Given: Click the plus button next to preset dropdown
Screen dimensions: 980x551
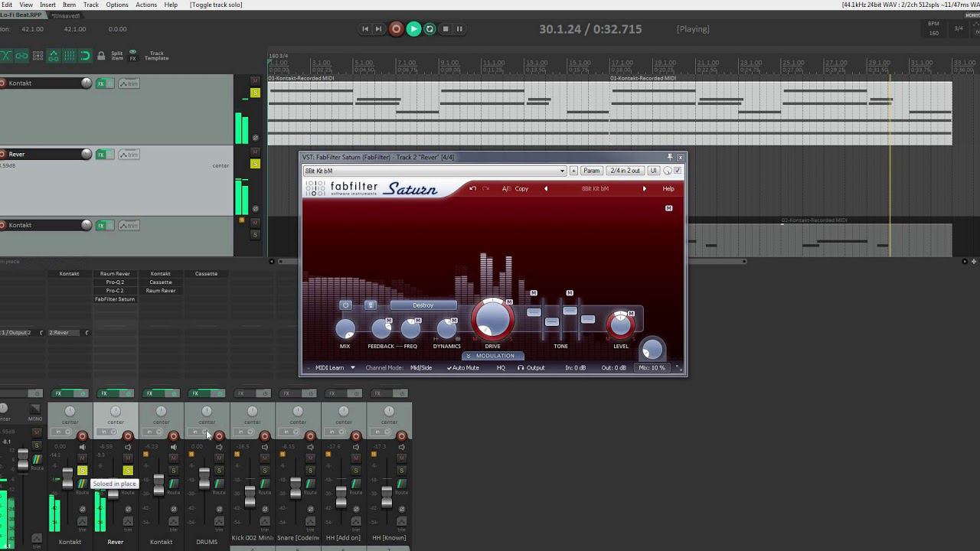Looking at the screenshot, I should coord(573,171).
